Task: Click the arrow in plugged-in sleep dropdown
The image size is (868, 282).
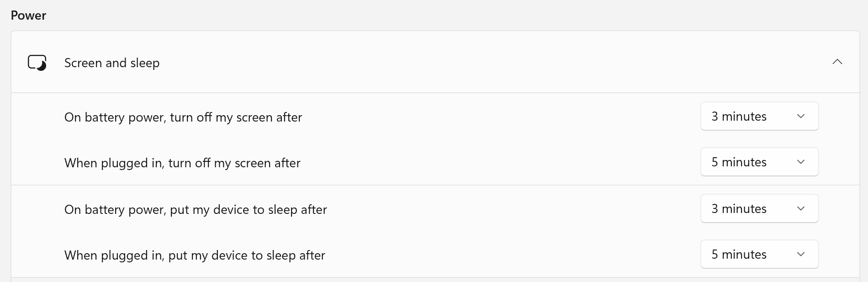Action: click(x=800, y=255)
